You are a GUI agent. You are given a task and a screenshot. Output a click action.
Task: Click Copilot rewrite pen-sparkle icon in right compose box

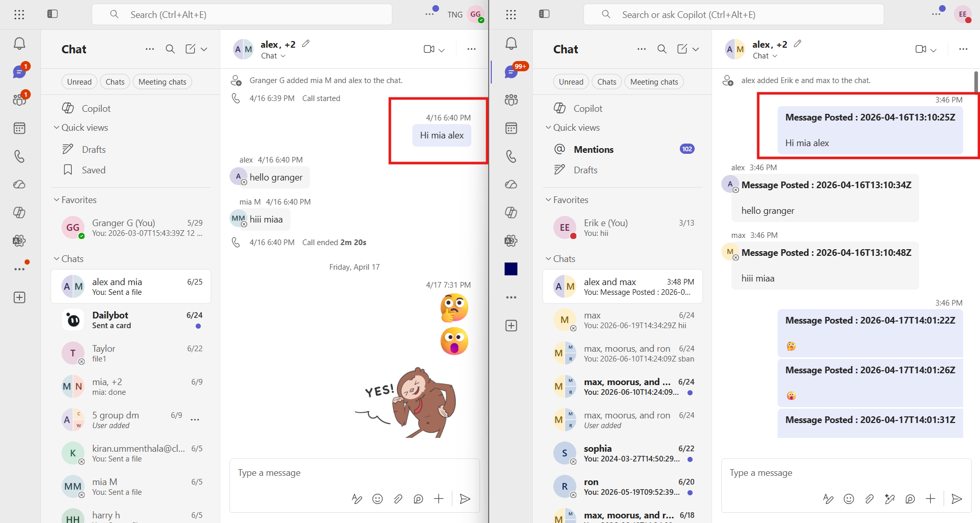click(890, 499)
